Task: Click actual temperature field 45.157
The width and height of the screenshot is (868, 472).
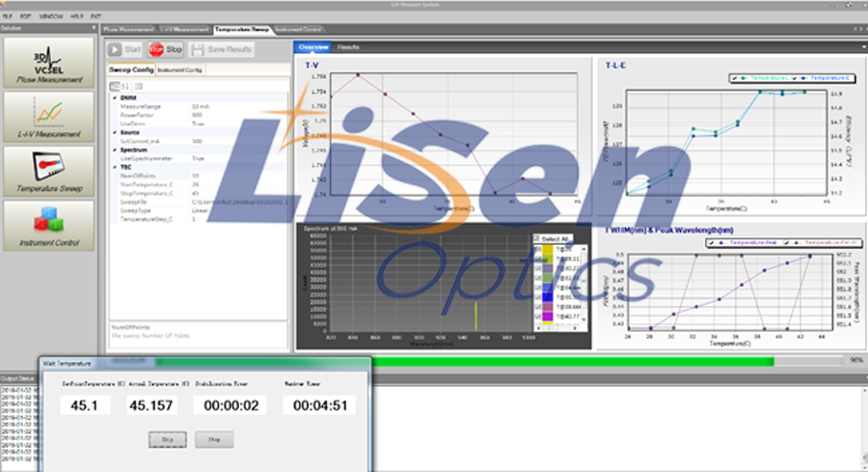Action: (151, 405)
